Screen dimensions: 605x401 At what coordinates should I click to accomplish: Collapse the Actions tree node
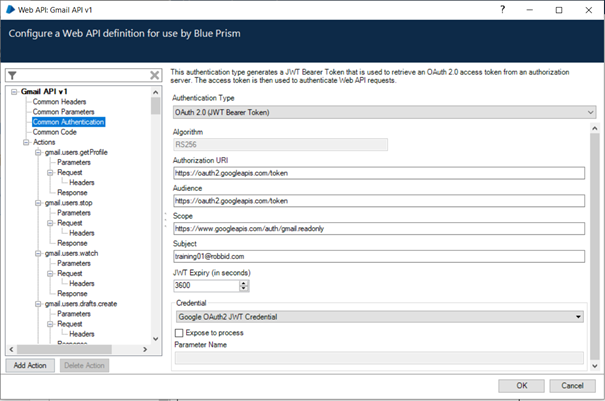point(25,142)
